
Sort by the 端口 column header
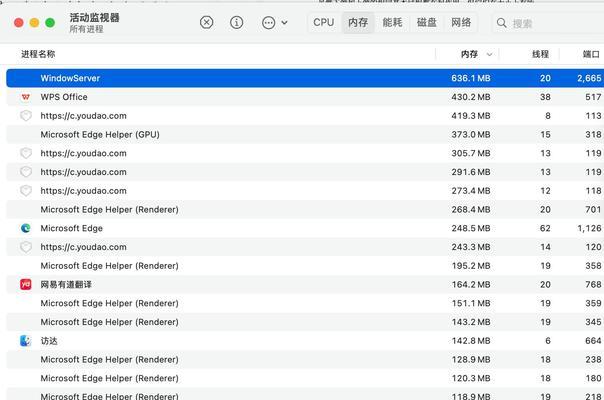pos(591,54)
